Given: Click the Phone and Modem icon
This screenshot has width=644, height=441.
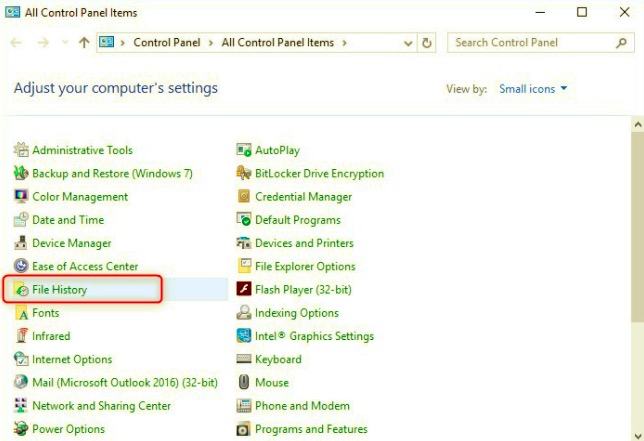Looking at the screenshot, I should [244, 406].
